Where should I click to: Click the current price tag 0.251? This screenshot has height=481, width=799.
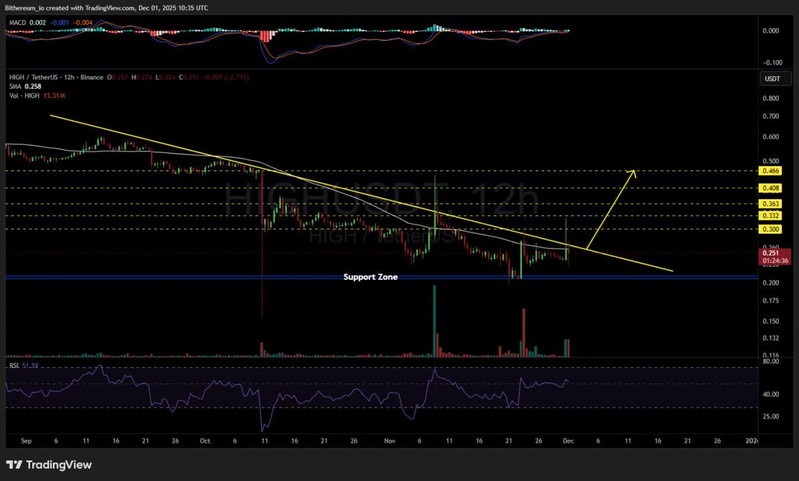pos(770,253)
